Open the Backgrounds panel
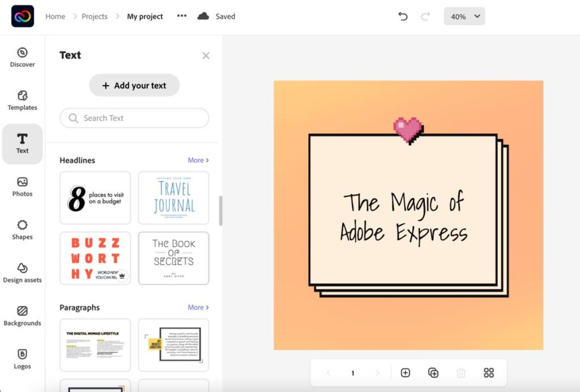Image resolution: width=580 pixels, height=392 pixels. [22, 316]
